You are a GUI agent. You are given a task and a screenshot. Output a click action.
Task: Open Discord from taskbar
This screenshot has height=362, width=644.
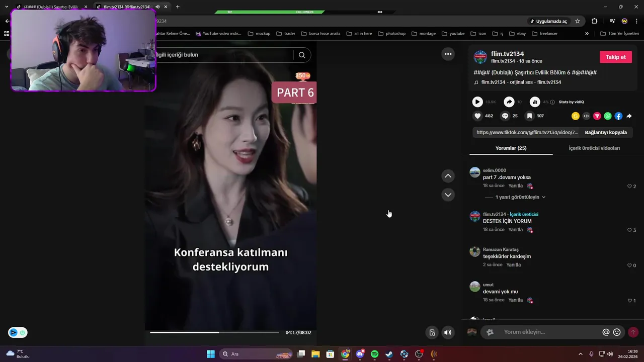click(x=360, y=354)
